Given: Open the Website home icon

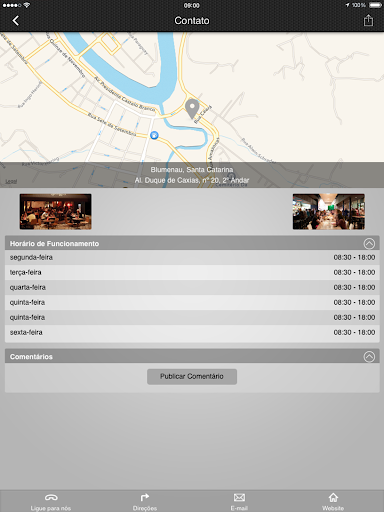Looking at the screenshot, I should (333, 497).
